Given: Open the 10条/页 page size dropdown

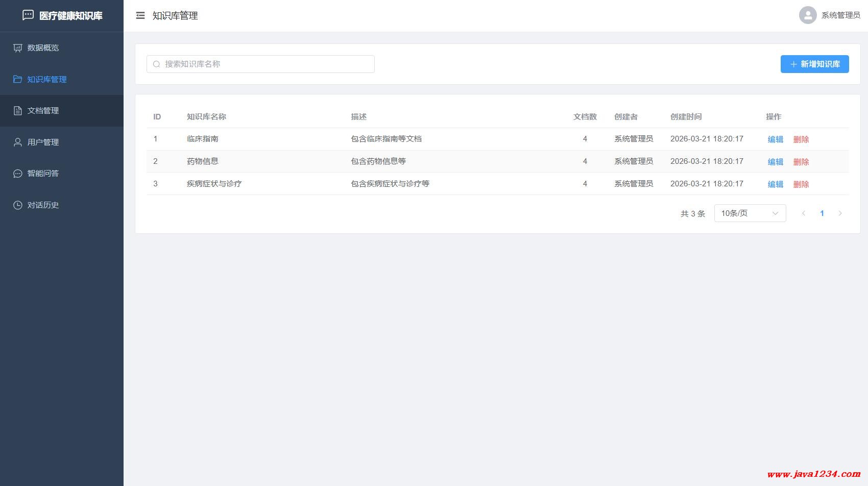Looking at the screenshot, I should [750, 213].
